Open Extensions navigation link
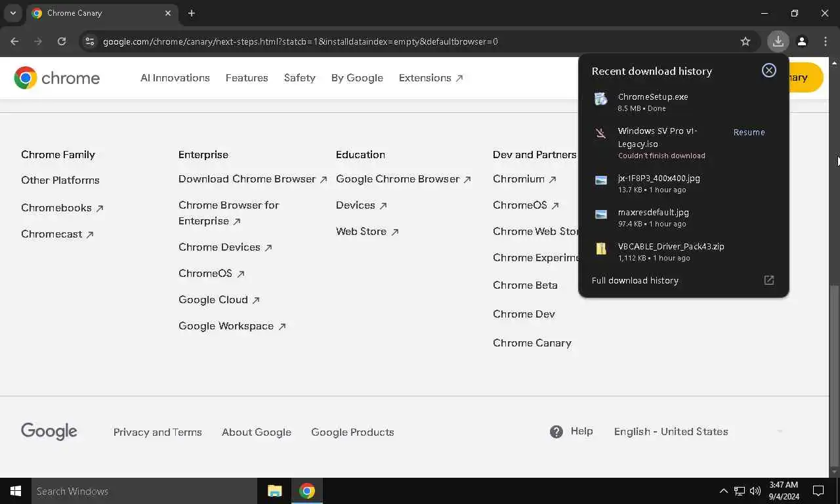Screen dimensions: 840x504 click(431, 77)
